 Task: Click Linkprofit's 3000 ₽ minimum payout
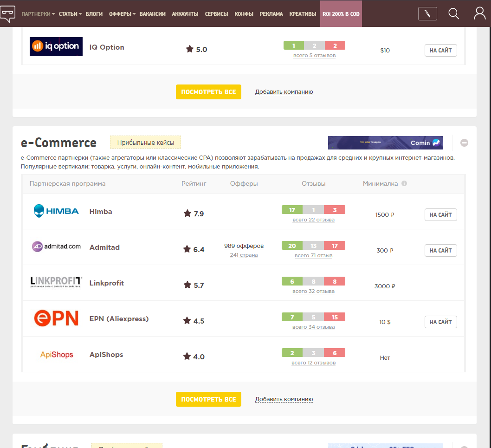[385, 286]
